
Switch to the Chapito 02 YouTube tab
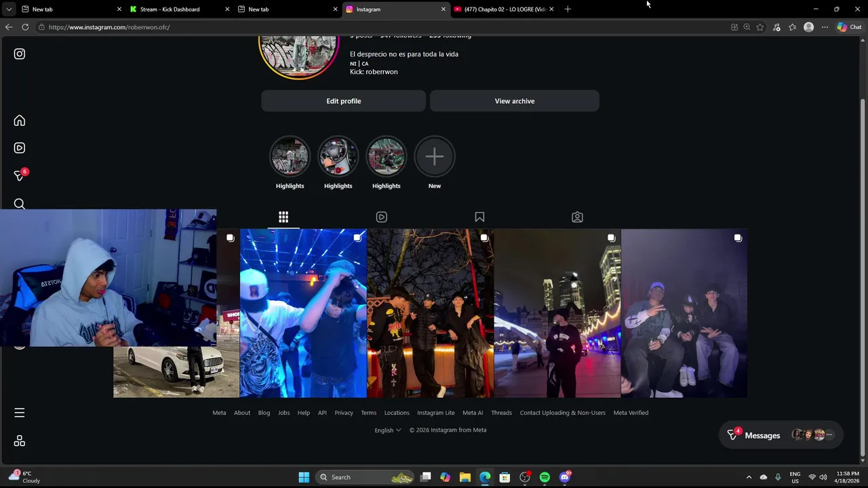(505, 9)
